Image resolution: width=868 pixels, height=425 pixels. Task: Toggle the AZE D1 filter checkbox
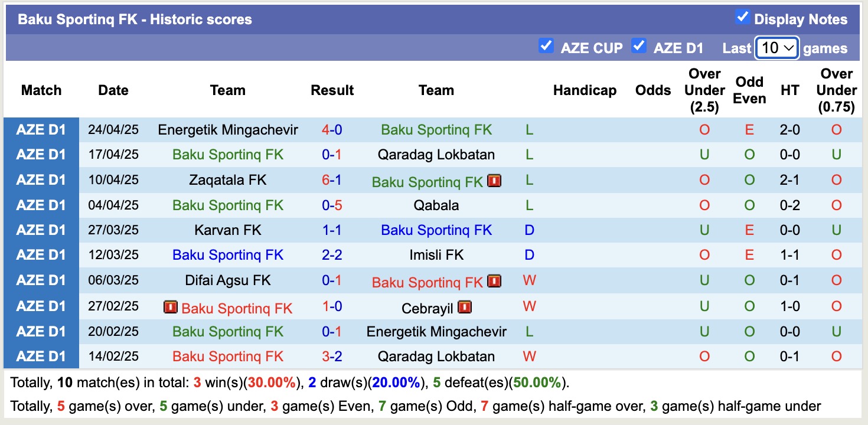[639, 46]
